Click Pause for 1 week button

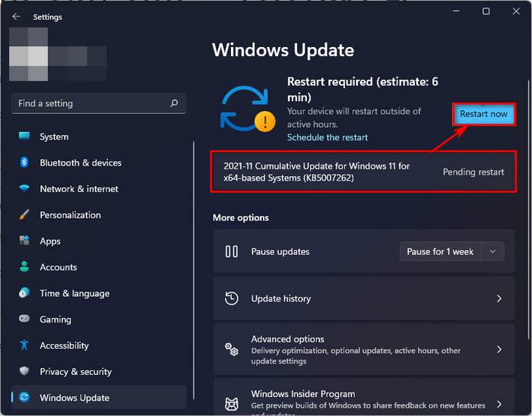440,251
